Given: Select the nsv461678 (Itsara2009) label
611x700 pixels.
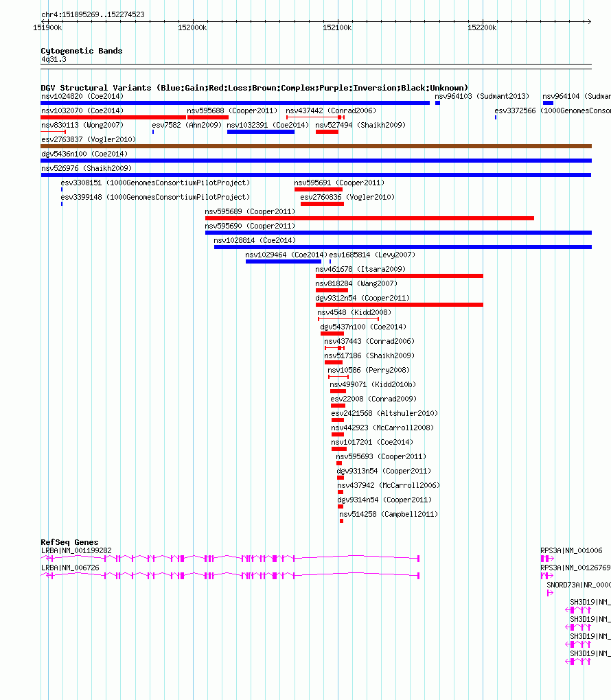Looking at the screenshot, I should pos(360,269).
